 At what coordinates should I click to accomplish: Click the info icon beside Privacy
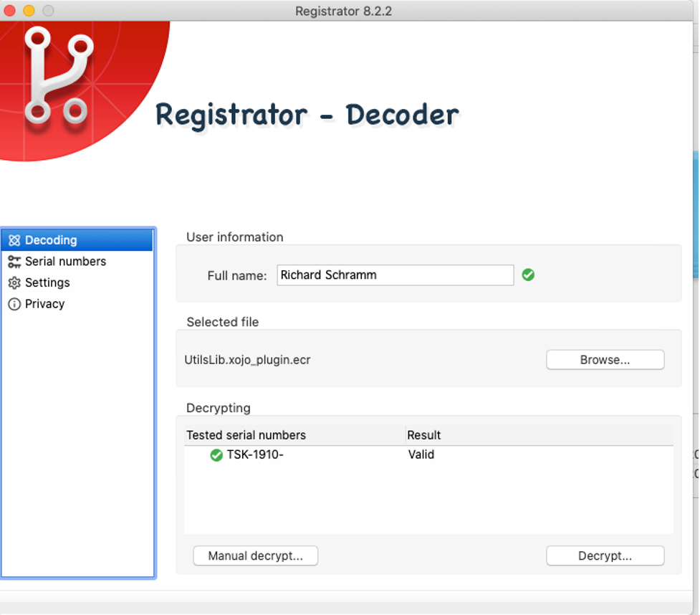tap(14, 304)
